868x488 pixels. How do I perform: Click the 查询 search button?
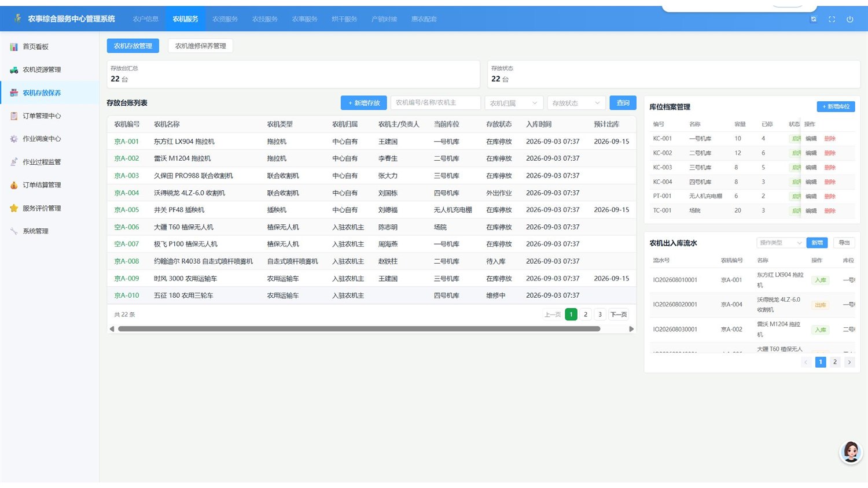pos(623,103)
